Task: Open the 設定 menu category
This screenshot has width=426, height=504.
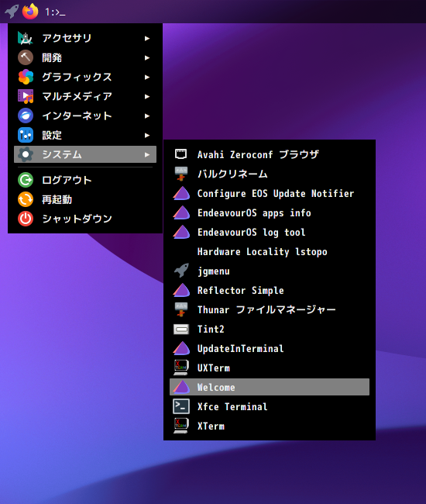Action: pyautogui.click(x=85, y=135)
